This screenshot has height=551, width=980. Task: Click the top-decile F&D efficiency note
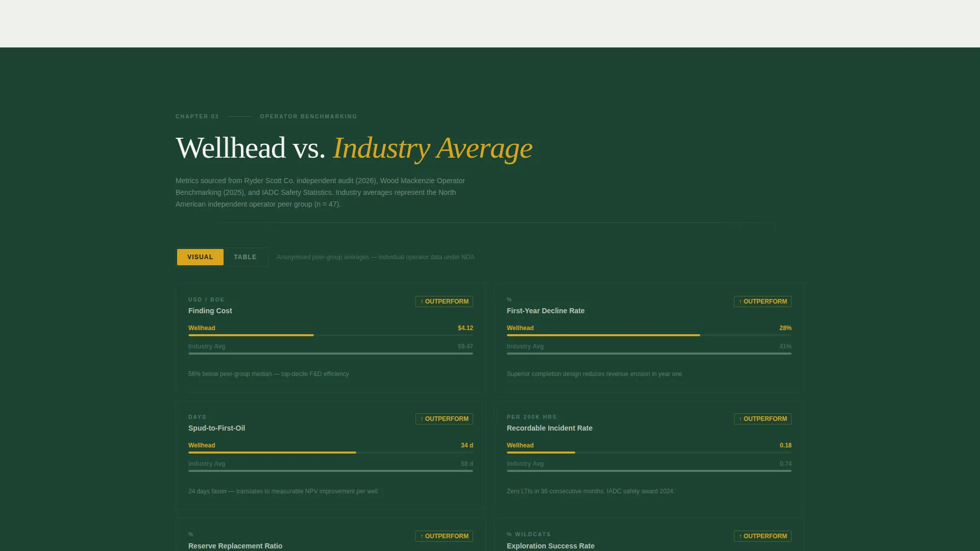(x=268, y=374)
